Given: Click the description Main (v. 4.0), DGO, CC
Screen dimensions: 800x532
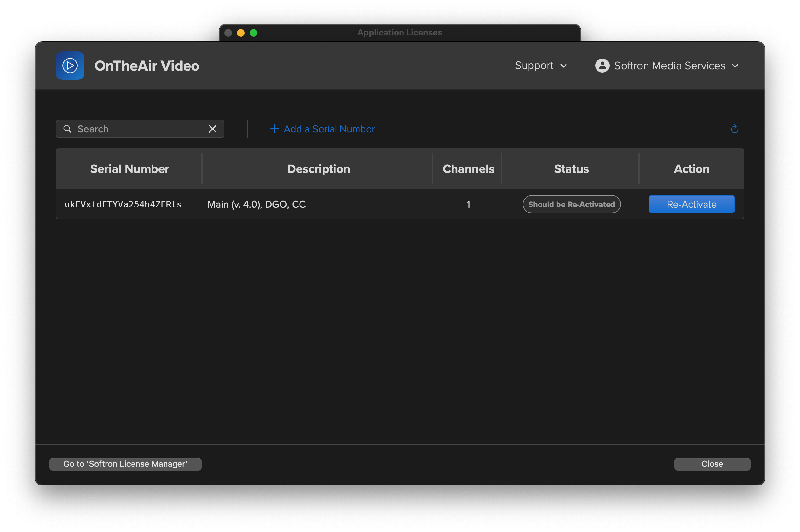Looking at the screenshot, I should point(256,204).
